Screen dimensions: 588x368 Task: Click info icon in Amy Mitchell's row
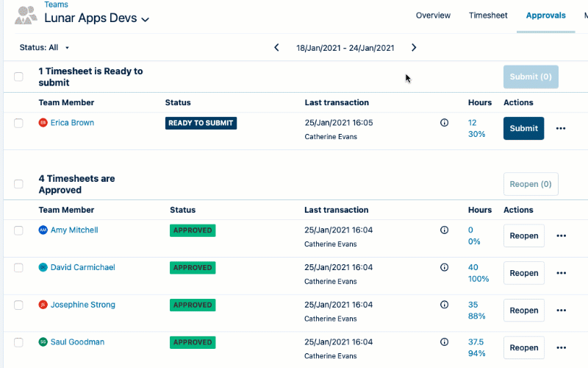444,230
